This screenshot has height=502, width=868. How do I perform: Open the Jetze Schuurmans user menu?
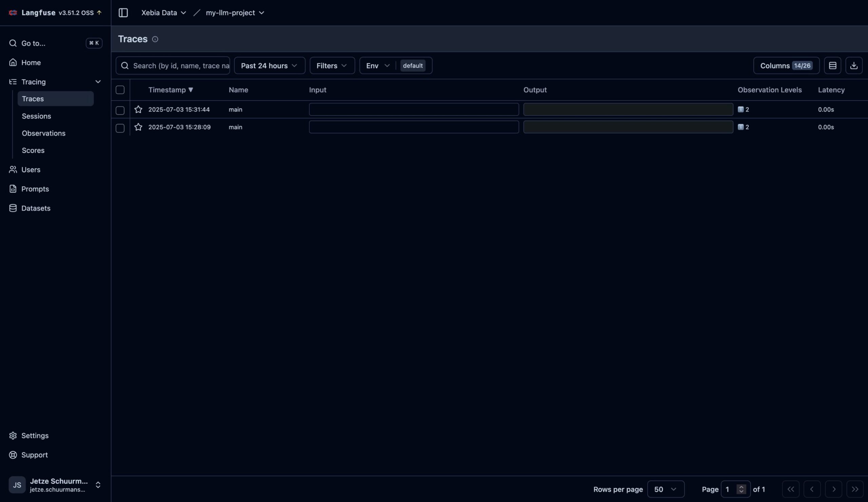point(56,485)
